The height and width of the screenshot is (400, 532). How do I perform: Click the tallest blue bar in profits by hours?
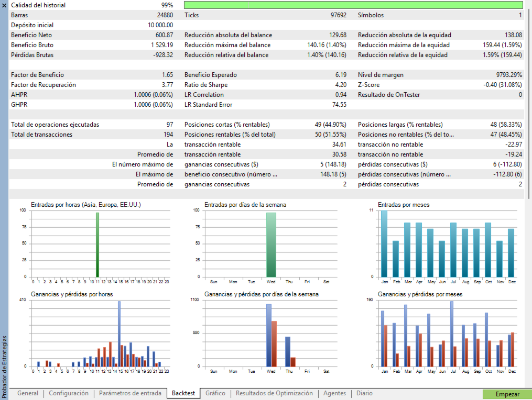tap(119, 334)
